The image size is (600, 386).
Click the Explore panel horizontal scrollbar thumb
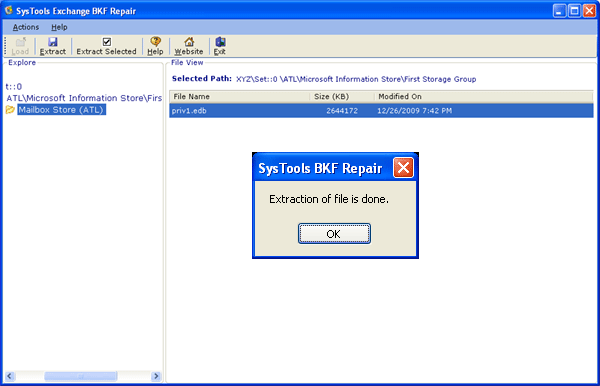pyautogui.click(x=81, y=376)
